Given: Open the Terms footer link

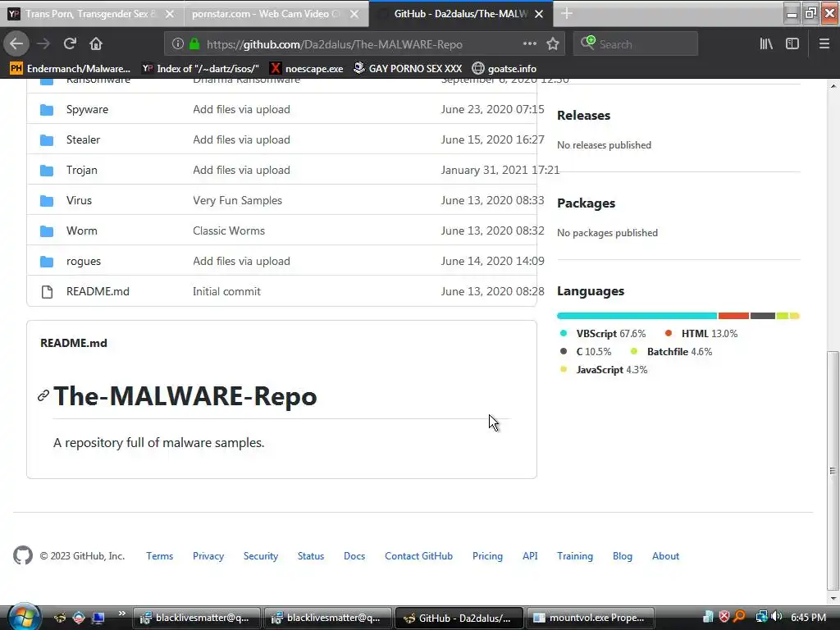Looking at the screenshot, I should [x=160, y=556].
